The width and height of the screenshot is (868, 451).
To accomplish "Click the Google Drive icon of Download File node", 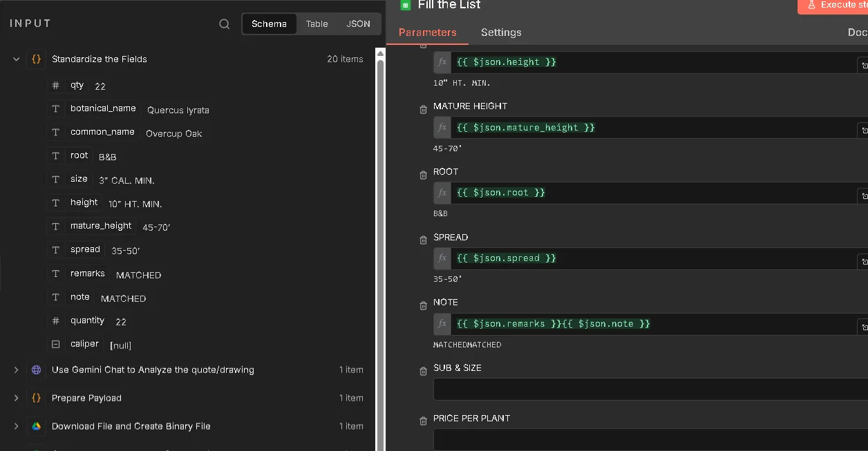I will pyautogui.click(x=36, y=427).
